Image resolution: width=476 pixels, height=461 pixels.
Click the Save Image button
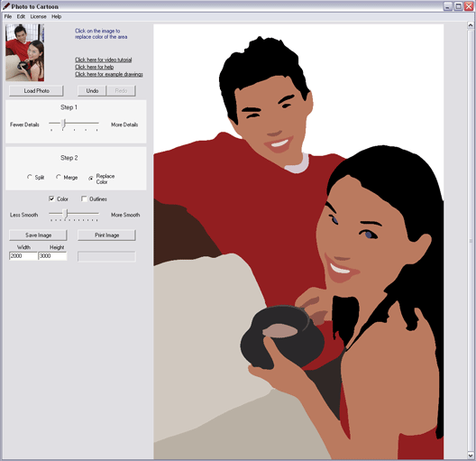coord(38,235)
